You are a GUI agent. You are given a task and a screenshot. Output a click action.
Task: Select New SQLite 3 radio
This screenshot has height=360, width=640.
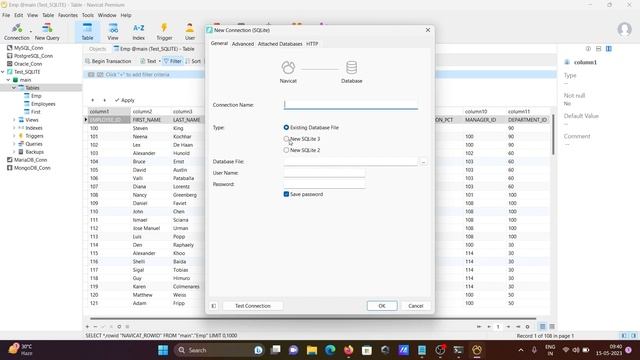pyautogui.click(x=286, y=139)
